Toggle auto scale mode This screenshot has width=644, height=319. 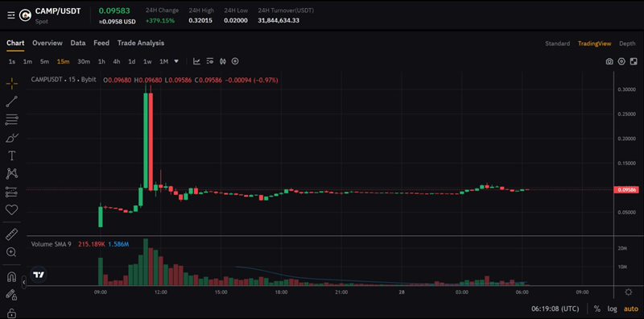(x=631, y=309)
